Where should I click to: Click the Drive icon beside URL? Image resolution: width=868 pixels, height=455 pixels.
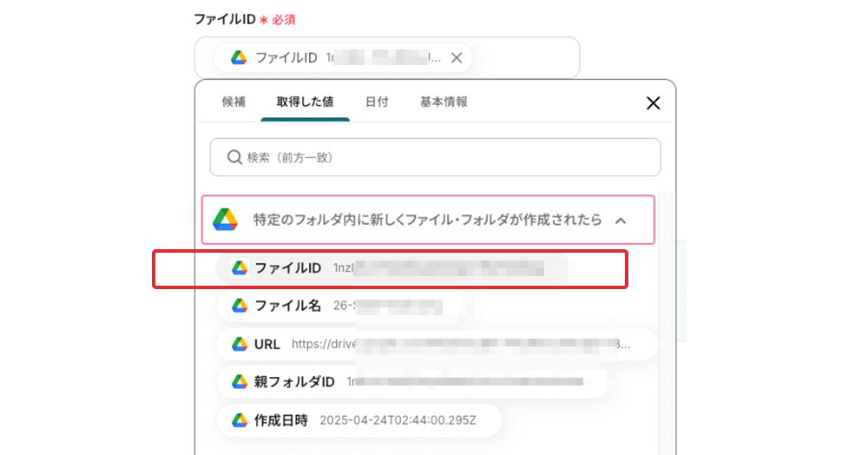point(240,344)
